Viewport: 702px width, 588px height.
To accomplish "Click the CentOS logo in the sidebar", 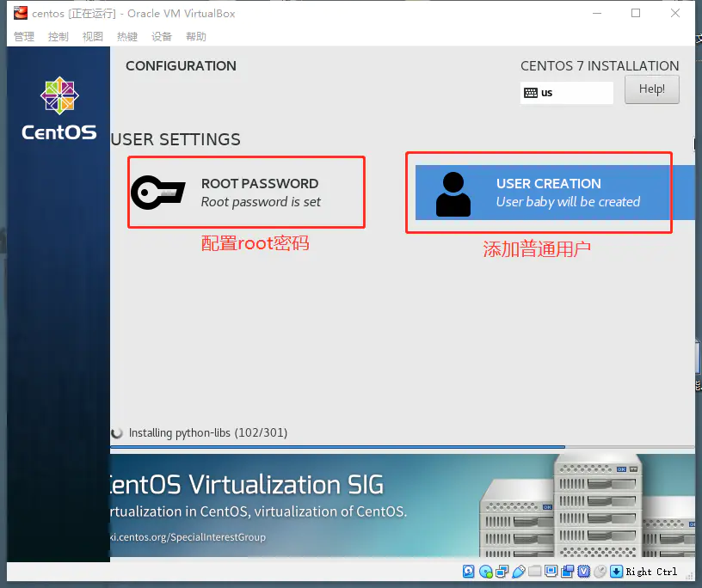I will 59,108.
